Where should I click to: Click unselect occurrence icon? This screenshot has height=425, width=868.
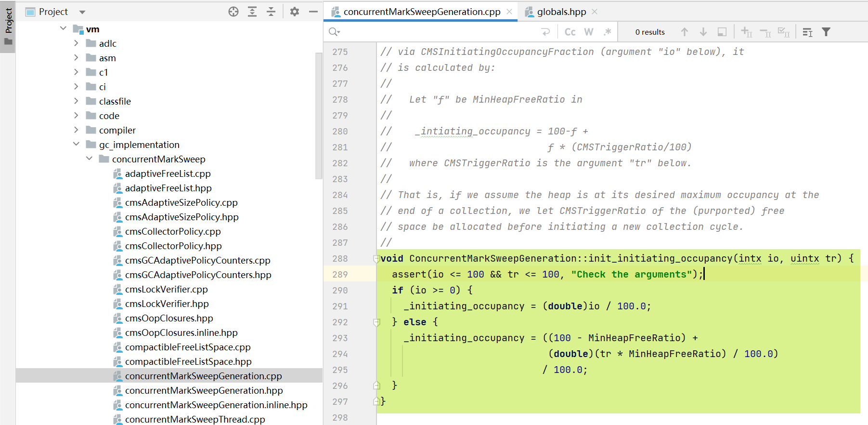(765, 32)
